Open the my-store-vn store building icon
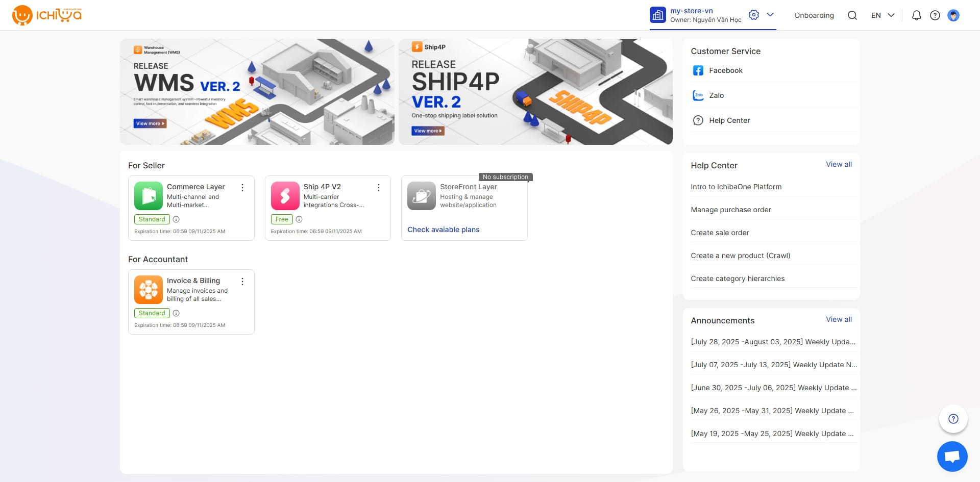Screen dimensions: 980x482 tap(657, 15)
